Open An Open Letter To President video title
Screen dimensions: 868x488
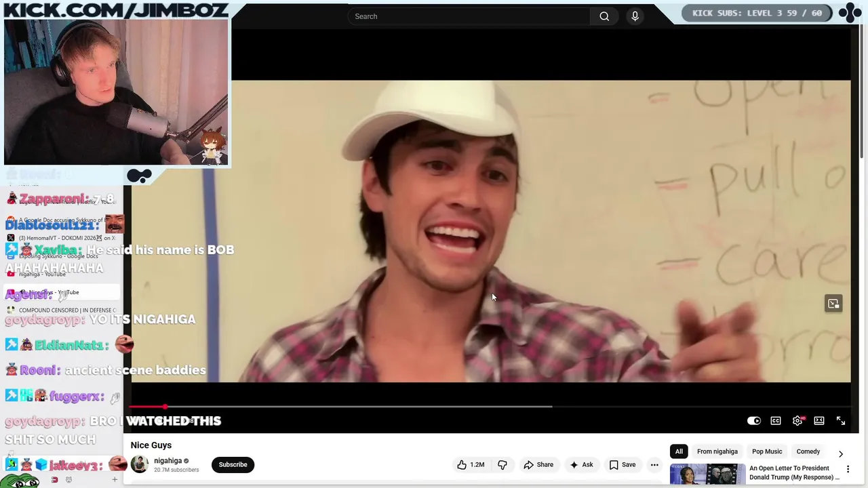[x=794, y=472]
